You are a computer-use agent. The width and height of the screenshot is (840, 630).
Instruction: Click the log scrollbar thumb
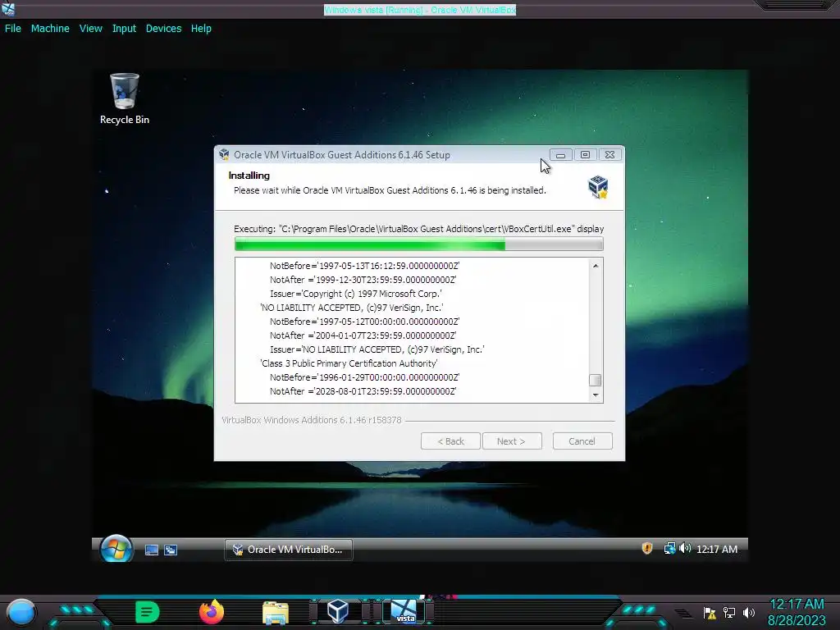(596, 381)
